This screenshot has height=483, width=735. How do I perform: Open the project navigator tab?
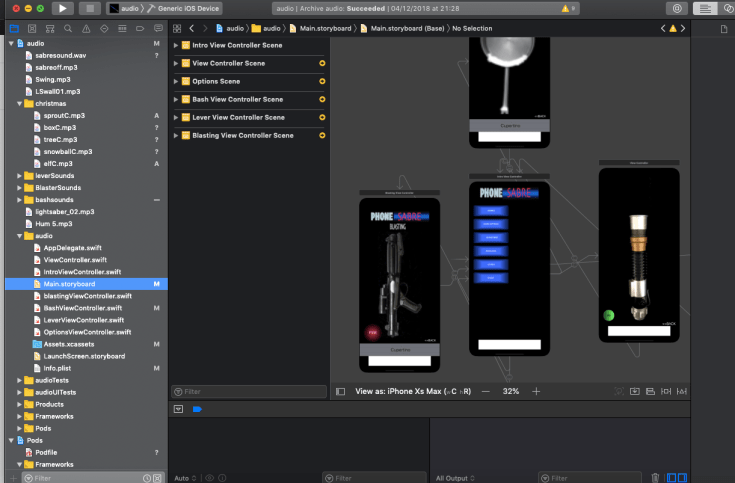coord(14,29)
